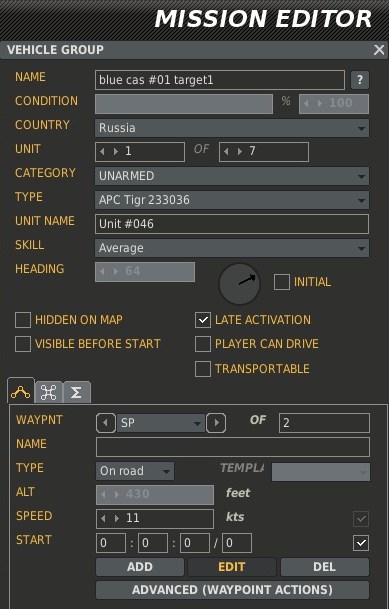Tick PLAYER CAN DRIVE
This screenshot has height=609, width=389.
tap(203, 344)
